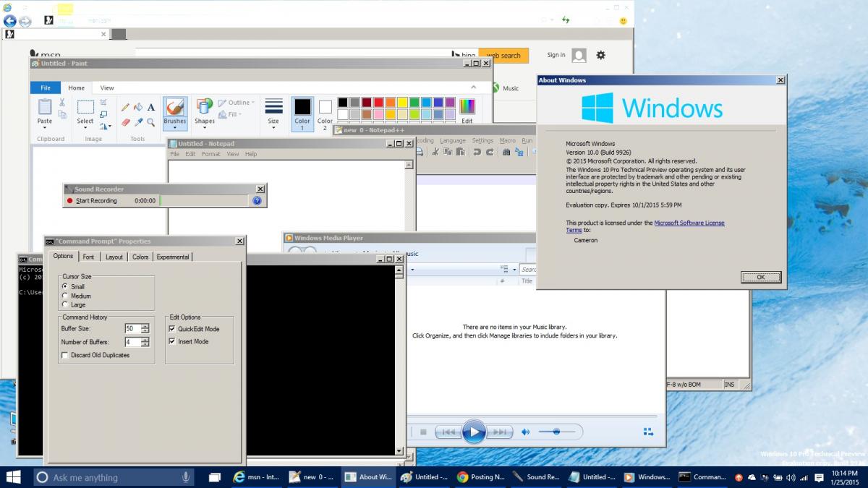Image resolution: width=868 pixels, height=488 pixels.
Task: Click the settings gear on the MSN page
Action: [600, 55]
